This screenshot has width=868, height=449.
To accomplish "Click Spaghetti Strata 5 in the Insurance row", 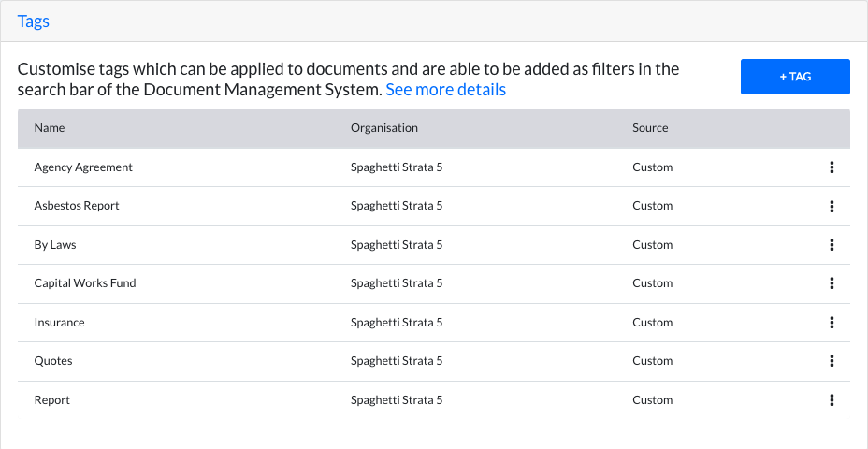I will coord(397,322).
